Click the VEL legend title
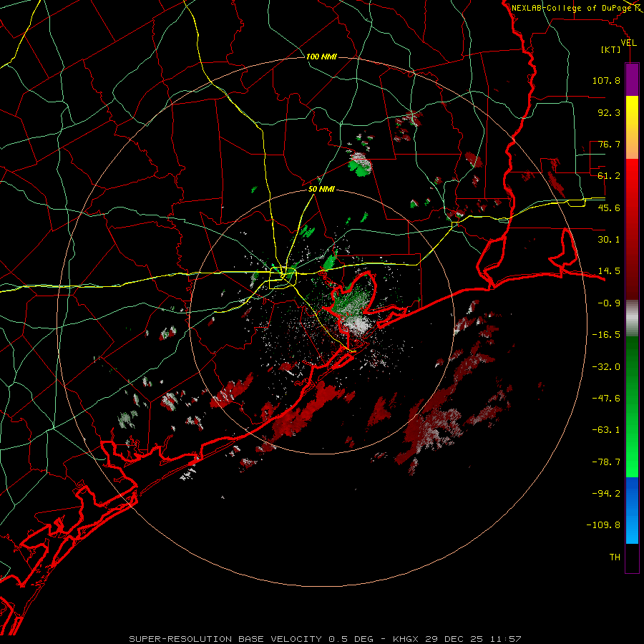The image size is (644, 644). click(628, 42)
